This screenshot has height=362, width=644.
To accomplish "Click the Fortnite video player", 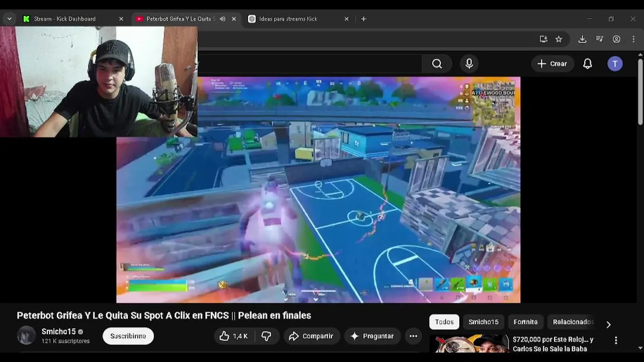I will pyautogui.click(x=318, y=190).
